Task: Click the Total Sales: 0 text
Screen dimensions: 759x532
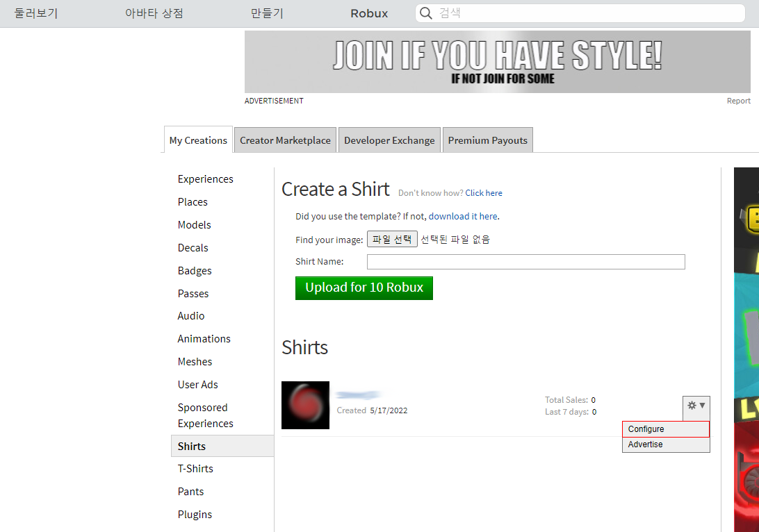Action: pos(570,400)
